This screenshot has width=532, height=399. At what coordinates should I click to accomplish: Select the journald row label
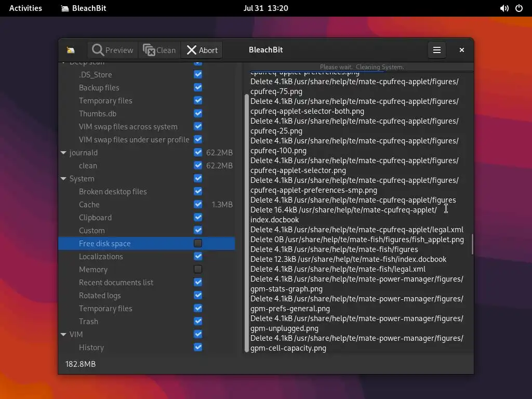coord(84,153)
